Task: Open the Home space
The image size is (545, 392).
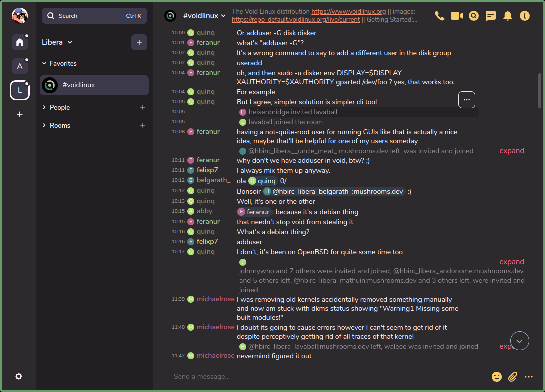Action: (20, 42)
